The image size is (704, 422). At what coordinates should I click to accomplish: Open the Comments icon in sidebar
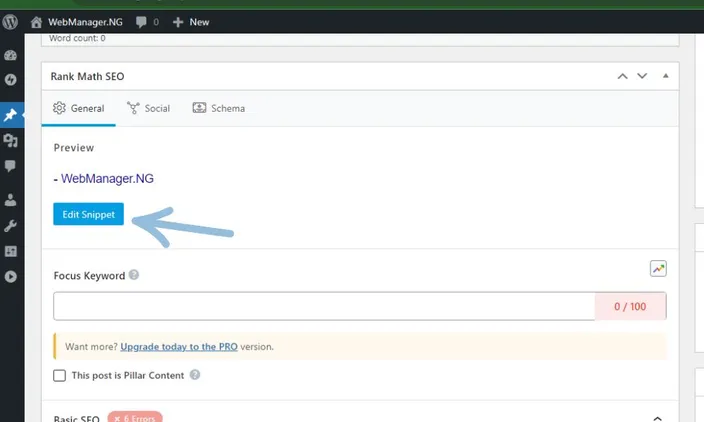point(10,166)
